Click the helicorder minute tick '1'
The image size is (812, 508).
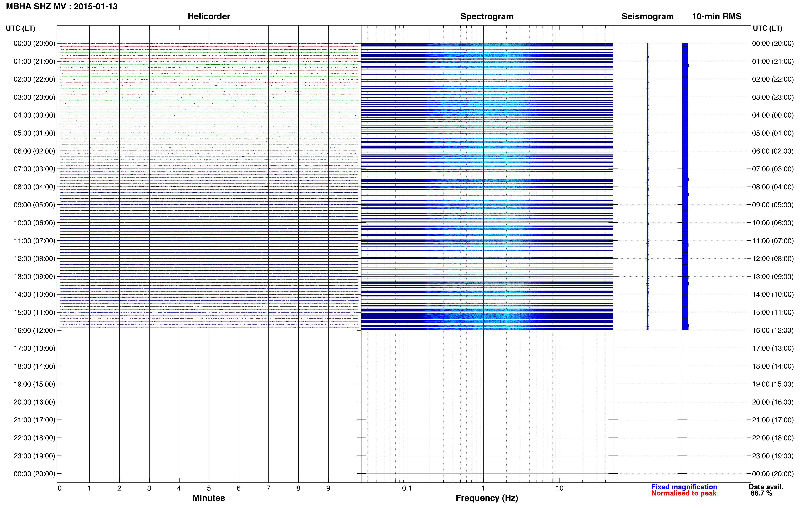pos(89,488)
